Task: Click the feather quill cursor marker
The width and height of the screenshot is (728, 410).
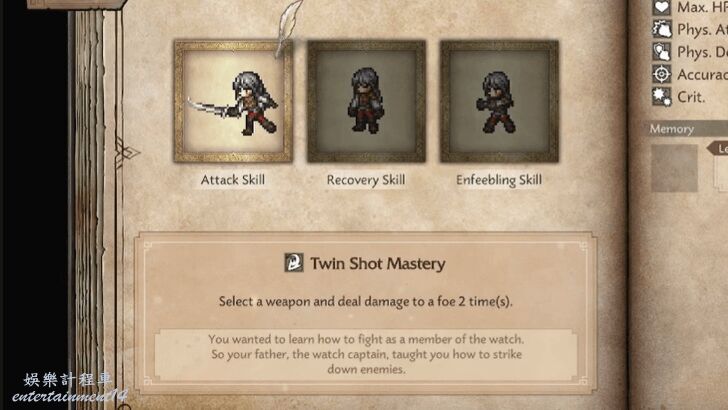Action: click(288, 28)
